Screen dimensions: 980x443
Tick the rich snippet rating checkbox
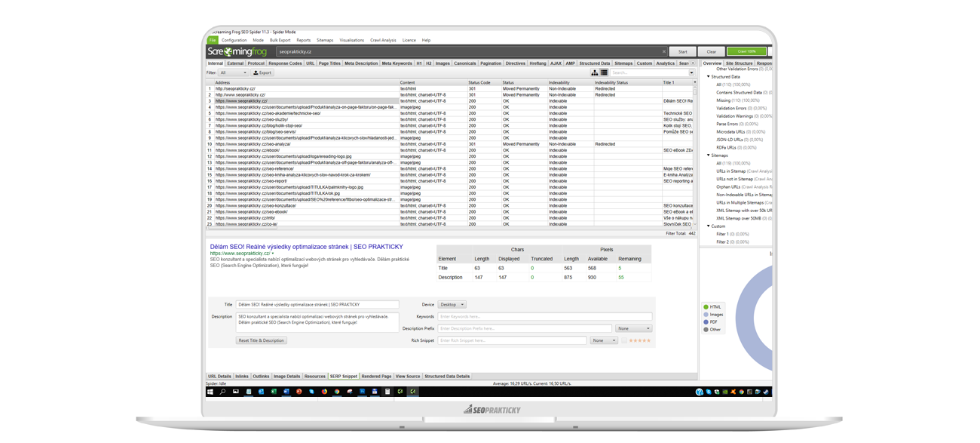[x=624, y=340]
